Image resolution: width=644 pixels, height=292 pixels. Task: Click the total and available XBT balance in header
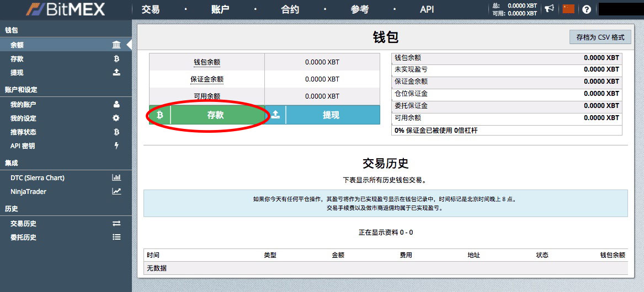pyautogui.click(x=514, y=9)
